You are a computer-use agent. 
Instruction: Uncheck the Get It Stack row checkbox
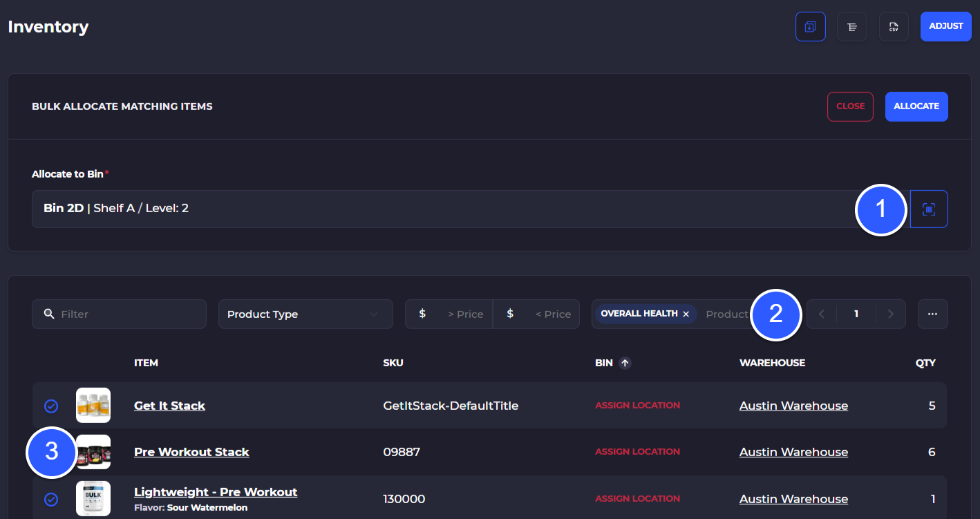(51, 406)
